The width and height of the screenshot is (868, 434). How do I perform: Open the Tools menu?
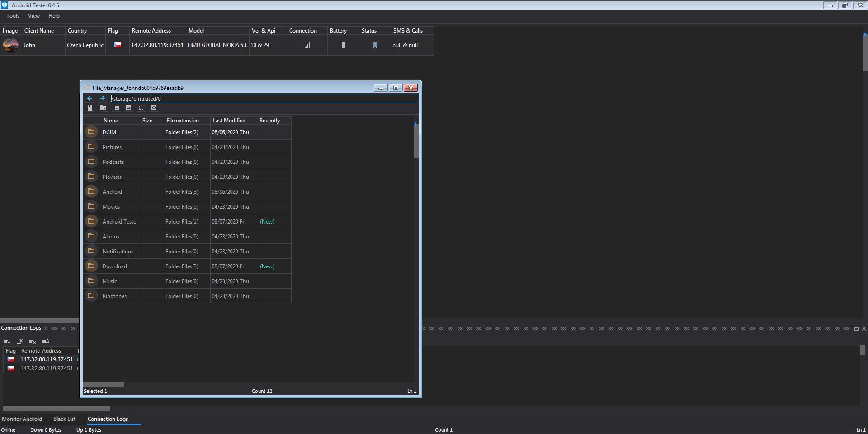(13, 16)
